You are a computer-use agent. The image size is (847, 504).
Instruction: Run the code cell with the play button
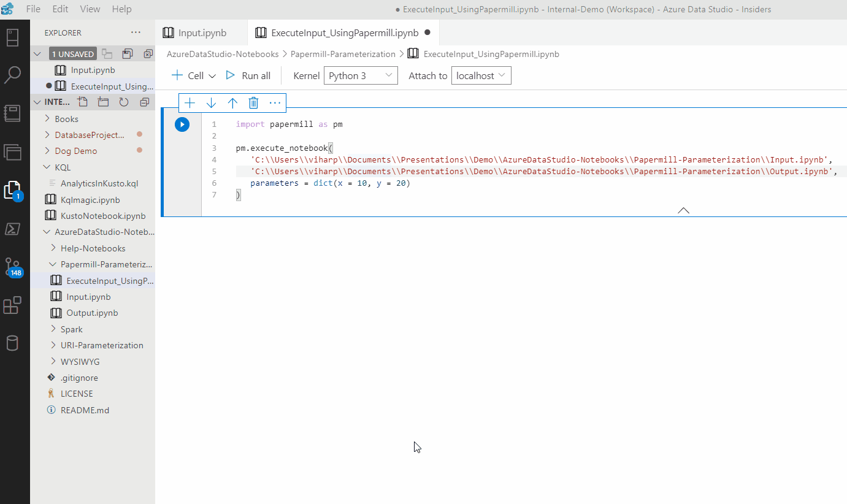[x=182, y=124]
